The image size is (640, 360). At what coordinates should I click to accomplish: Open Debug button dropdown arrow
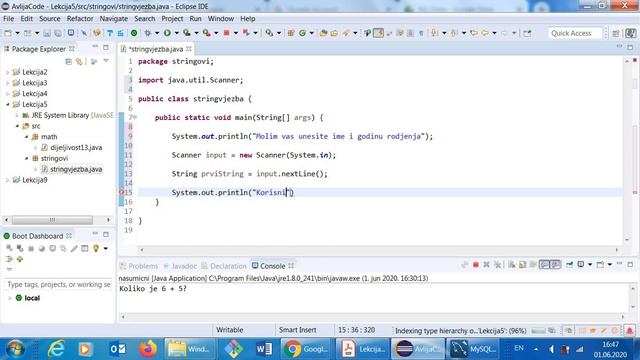point(157,33)
